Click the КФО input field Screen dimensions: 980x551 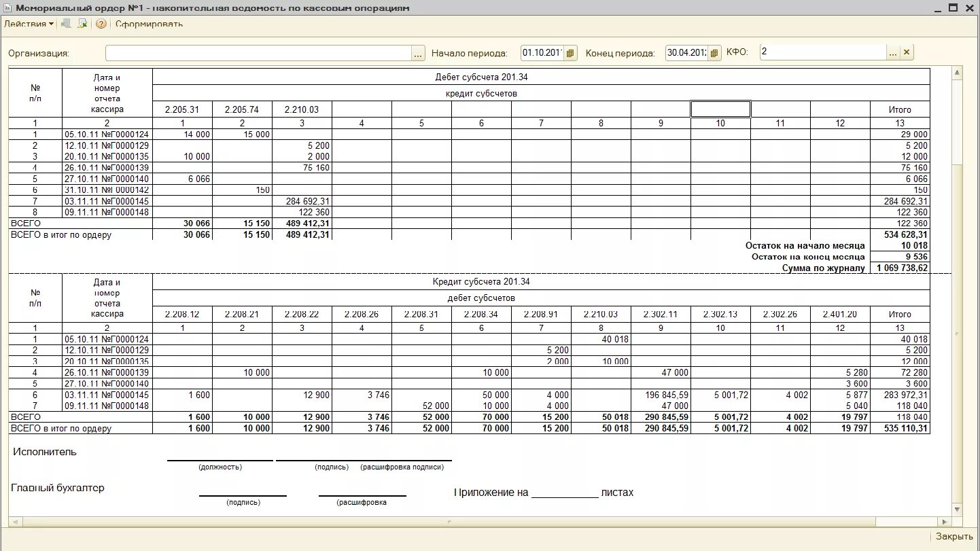823,52
